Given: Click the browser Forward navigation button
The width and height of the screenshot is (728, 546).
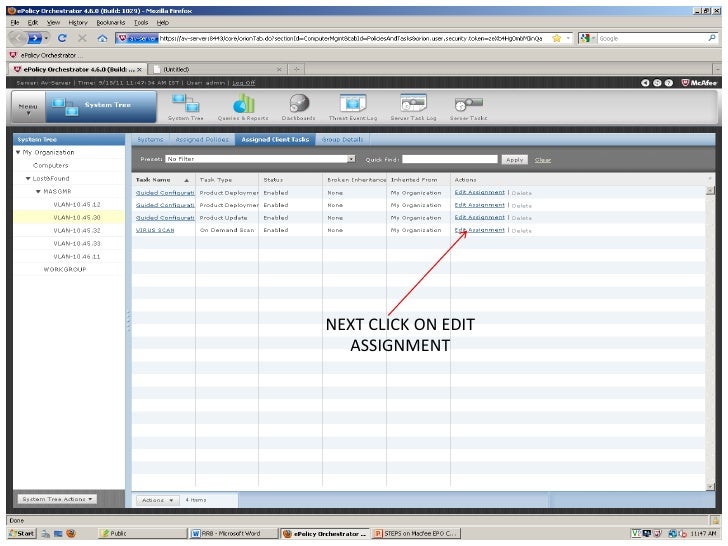Looking at the screenshot, I should (x=34, y=38).
